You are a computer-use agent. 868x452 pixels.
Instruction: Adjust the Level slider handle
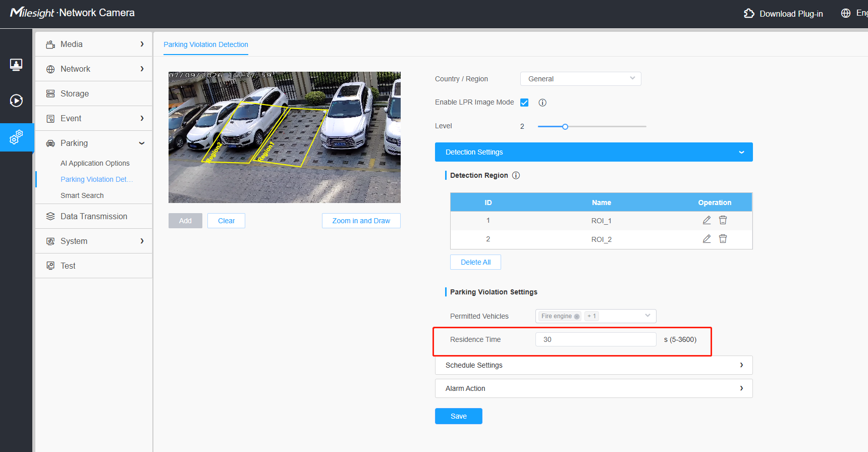pos(565,127)
